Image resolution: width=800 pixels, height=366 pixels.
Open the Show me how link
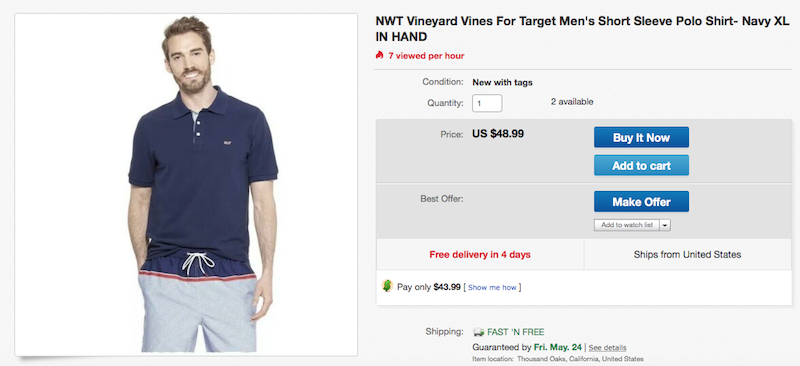click(492, 287)
